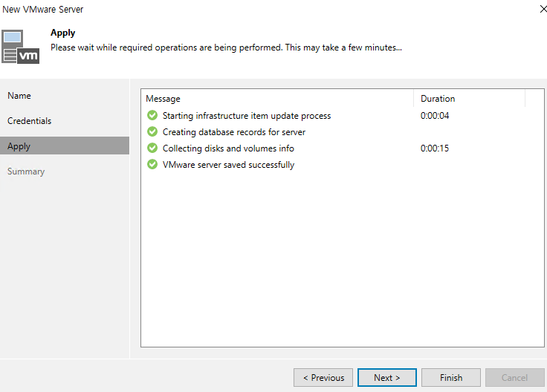Sort by the Duration column header
The image size is (547, 392).
click(469, 99)
